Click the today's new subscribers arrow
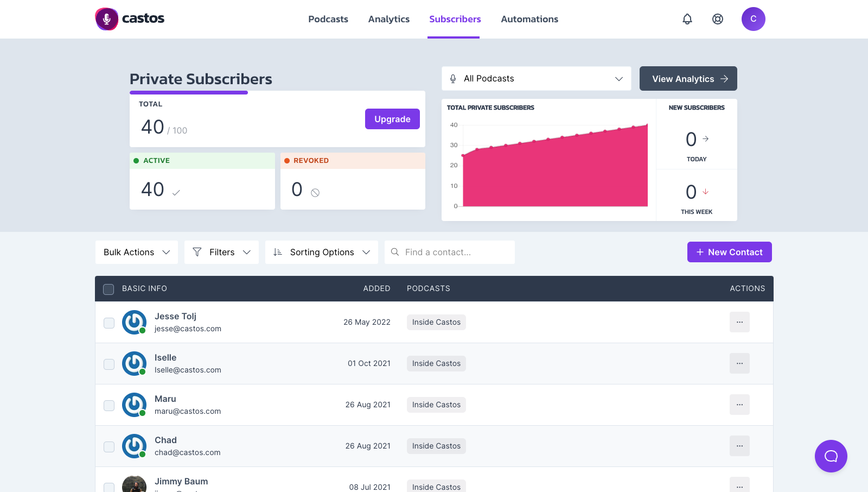 click(x=705, y=139)
